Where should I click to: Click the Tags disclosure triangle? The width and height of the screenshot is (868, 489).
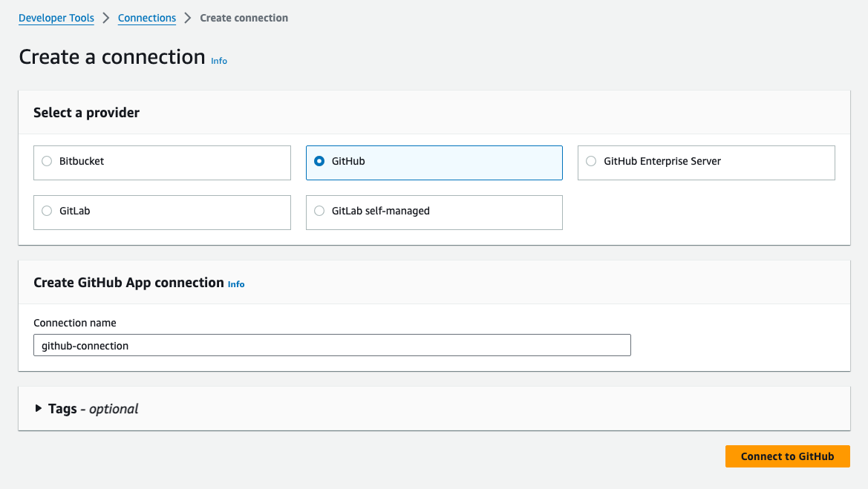(x=37, y=408)
